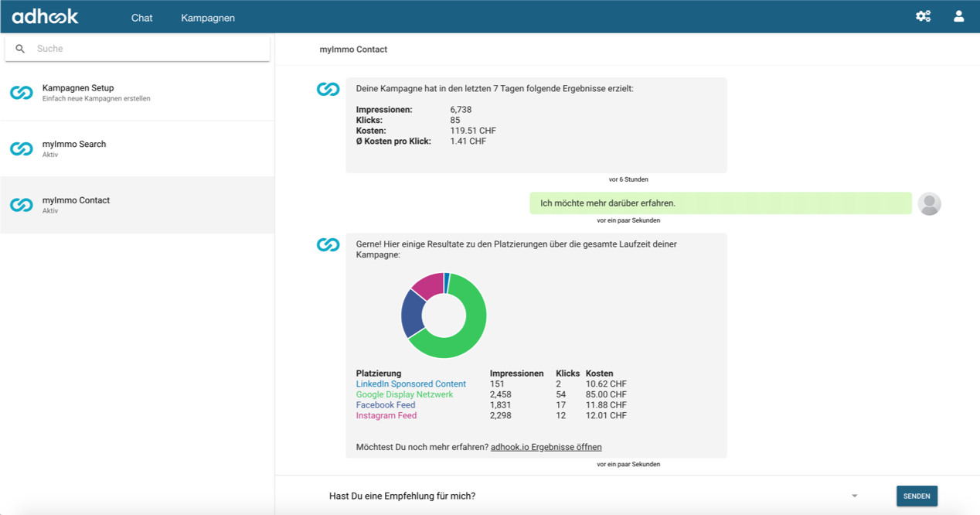Image resolution: width=980 pixels, height=515 pixels.
Task: Click LinkedIn Sponsored Content row label
Action: point(410,384)
